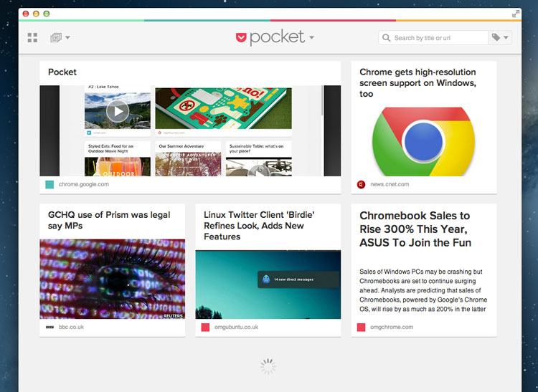The height and width of the screenshot is (392, 538).
Task: Click the red Pocket logo badge
Action: (241, 38)
